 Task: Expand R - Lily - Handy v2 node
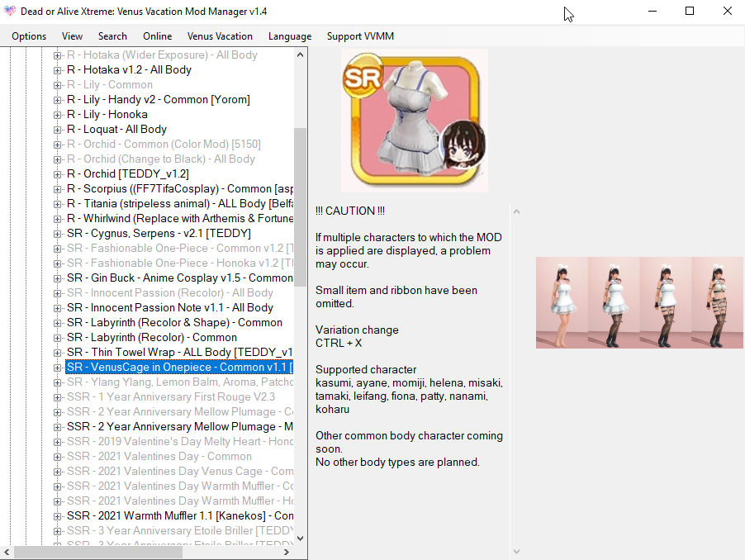point(57,100)
